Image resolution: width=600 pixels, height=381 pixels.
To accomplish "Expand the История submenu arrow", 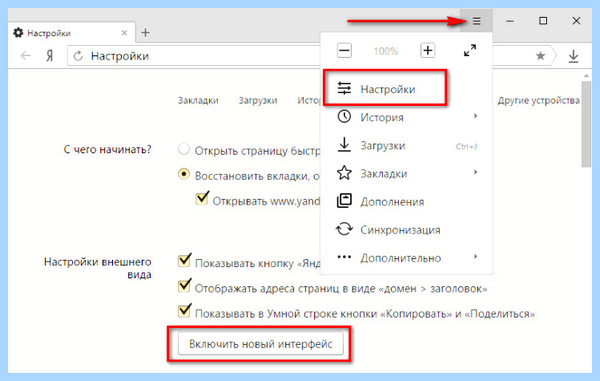I will 475,116.
